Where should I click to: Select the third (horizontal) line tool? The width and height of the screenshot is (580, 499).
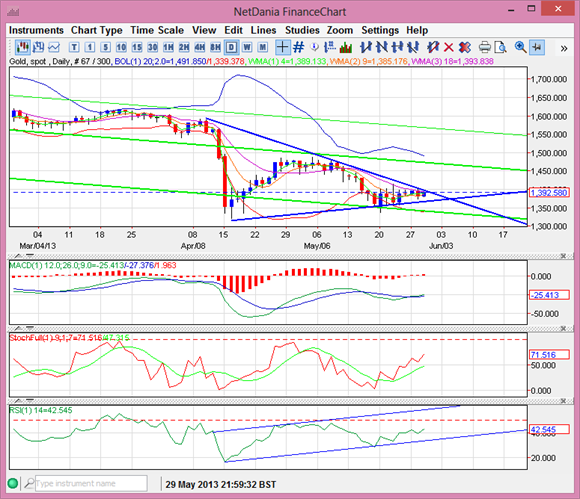click(397, 47)
